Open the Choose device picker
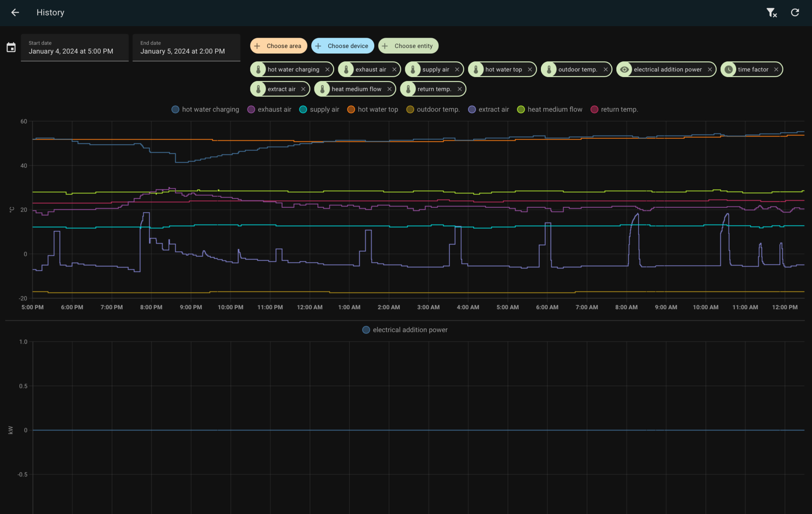 pos(343,46)
